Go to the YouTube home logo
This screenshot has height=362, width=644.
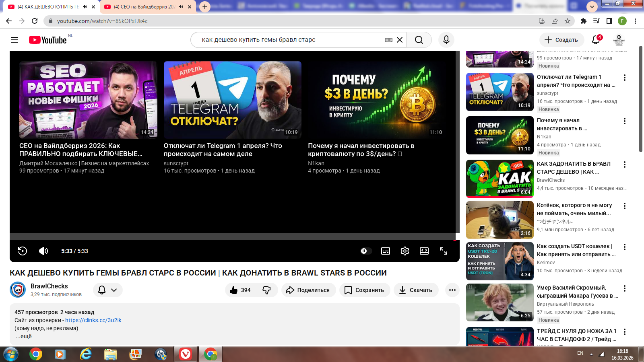coord(47,40)
